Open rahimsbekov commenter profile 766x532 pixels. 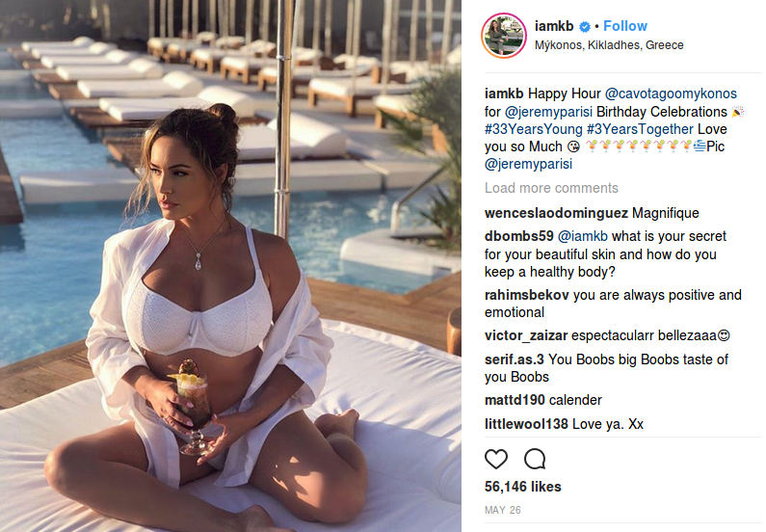[x=527, y=295]
